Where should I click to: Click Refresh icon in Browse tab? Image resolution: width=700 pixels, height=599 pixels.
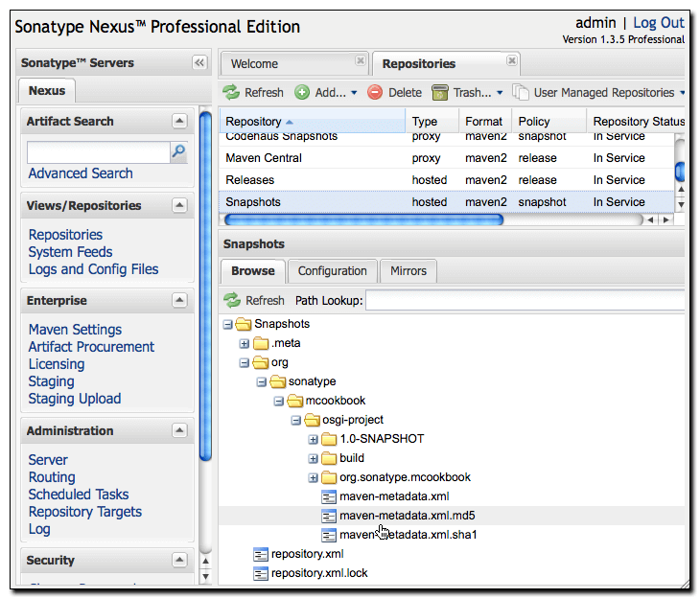(x=232, y=300)
